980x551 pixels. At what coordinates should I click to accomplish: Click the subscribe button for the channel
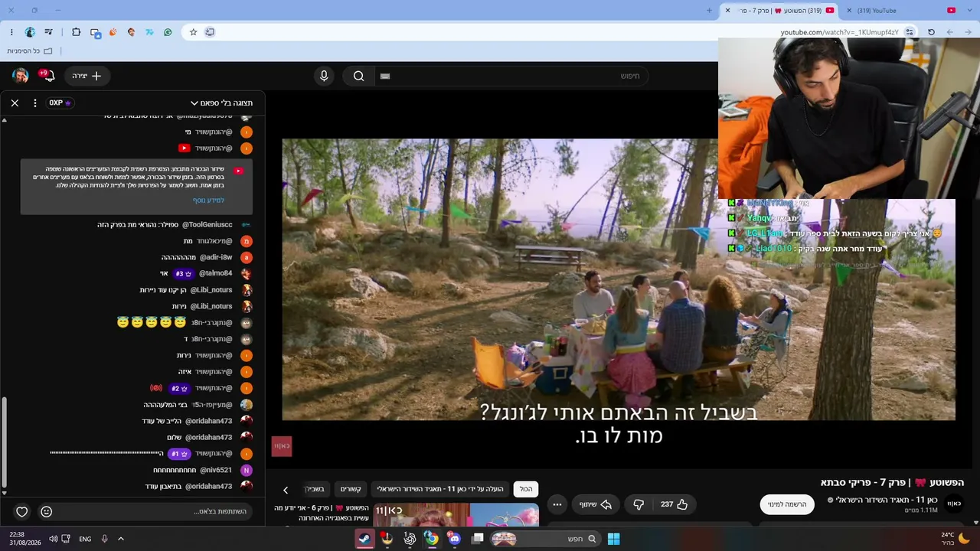pyautogui.click(x=787, y=504)
